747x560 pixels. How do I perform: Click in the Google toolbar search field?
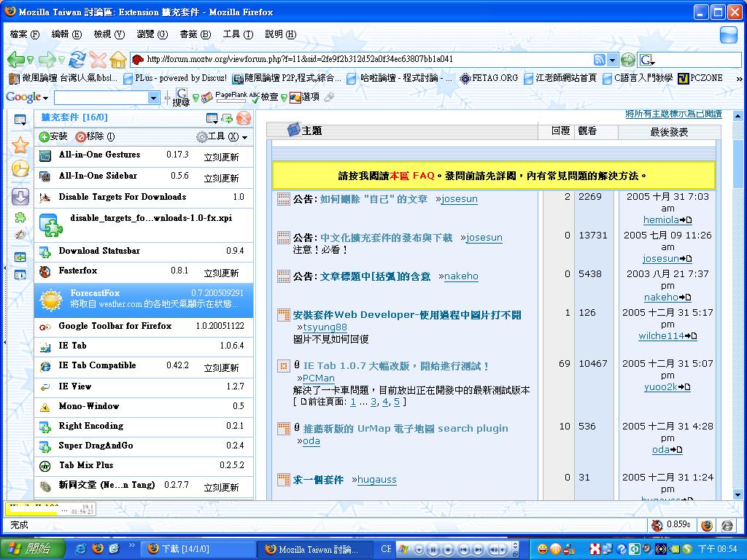101,98
